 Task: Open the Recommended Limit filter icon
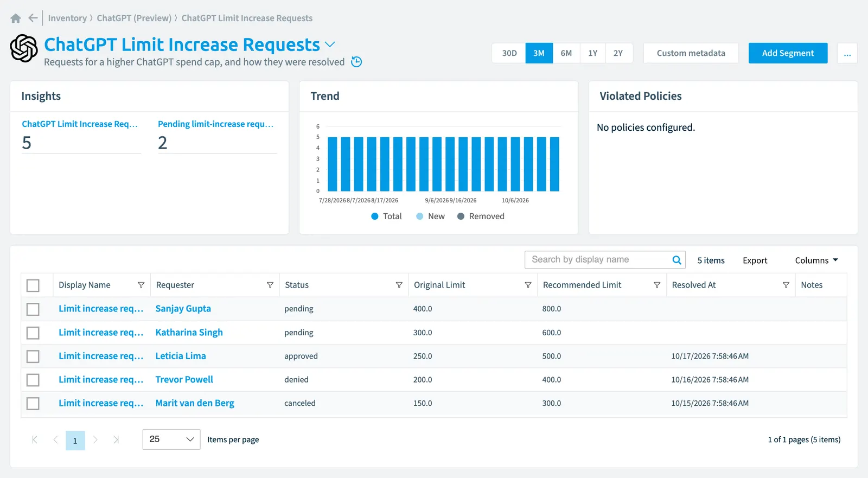tap(657, 285)
